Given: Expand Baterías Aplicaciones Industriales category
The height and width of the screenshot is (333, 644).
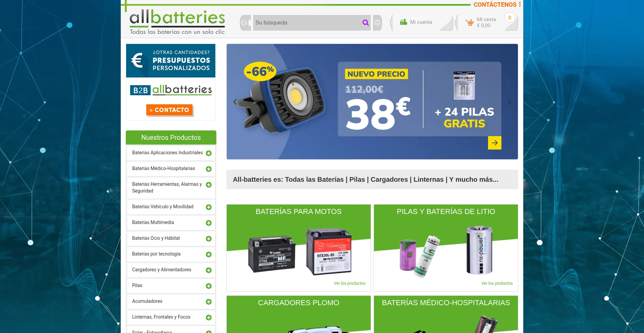Looking at the screenshot, I should (209, 153).
